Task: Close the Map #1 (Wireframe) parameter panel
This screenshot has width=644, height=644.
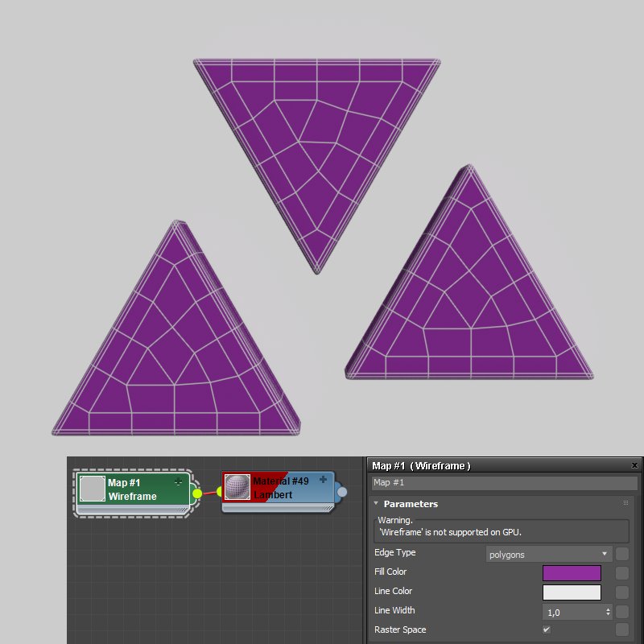Action: point(634,465)
